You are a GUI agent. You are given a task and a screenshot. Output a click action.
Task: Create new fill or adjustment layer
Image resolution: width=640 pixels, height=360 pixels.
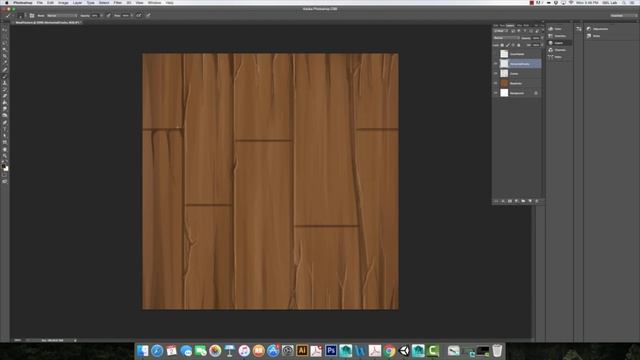click(516, 201)
